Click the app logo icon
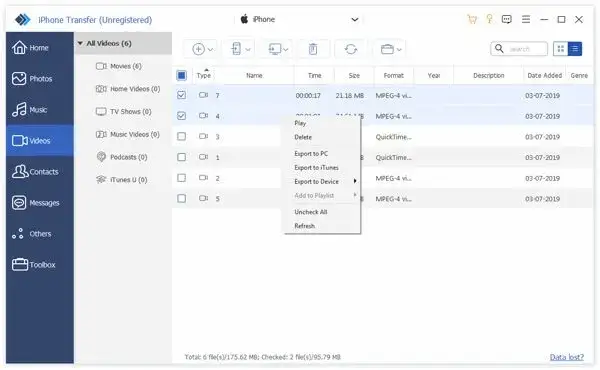Image resolution: width=600 pixels, height=370 pixels. tap(23, 19)
